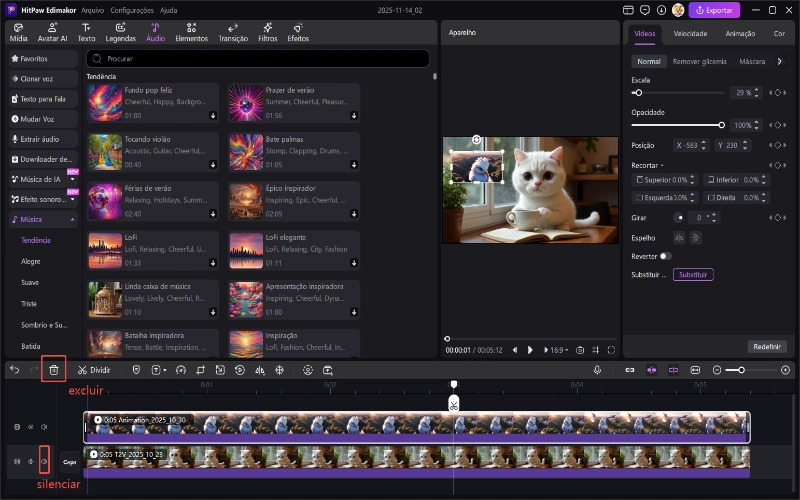Click the undo arrow in timeline toolbar
Viewport: 800px width, 500px height.
[x=14, y=369]
